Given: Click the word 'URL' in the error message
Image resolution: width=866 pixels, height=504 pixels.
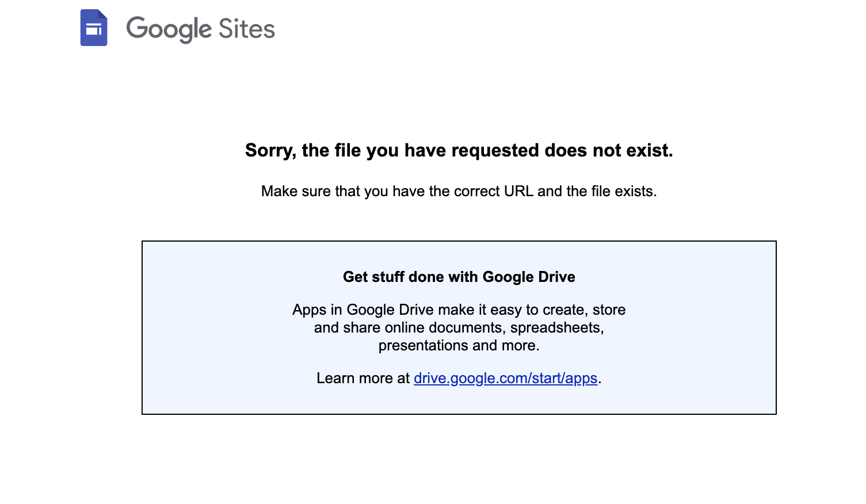Looking at the screenshot, I should [518, 191].
